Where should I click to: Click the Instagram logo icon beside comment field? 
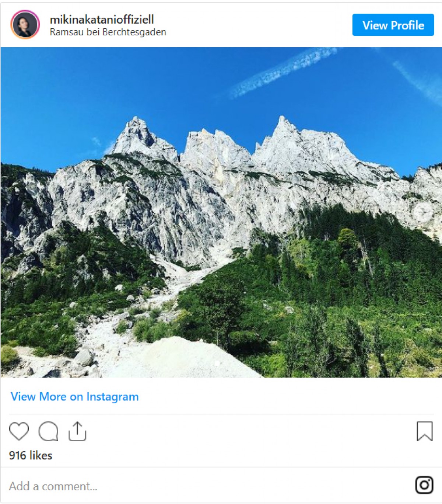point(424,485)
